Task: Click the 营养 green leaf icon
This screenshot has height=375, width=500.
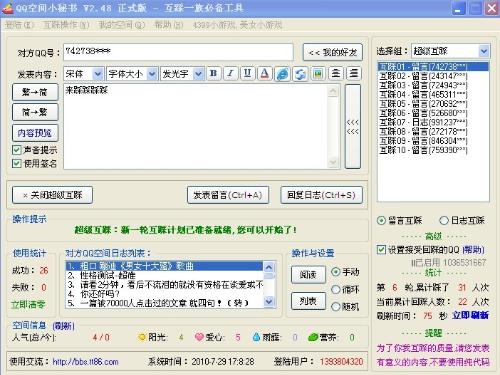Action: 313,337
